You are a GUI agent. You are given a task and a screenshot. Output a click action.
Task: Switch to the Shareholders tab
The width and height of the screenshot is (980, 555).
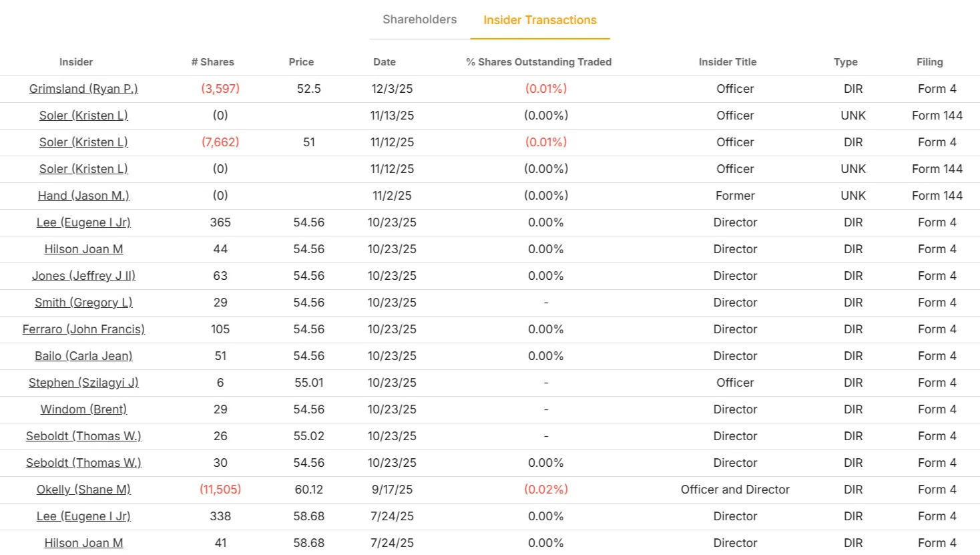click(x=419, y=20)
